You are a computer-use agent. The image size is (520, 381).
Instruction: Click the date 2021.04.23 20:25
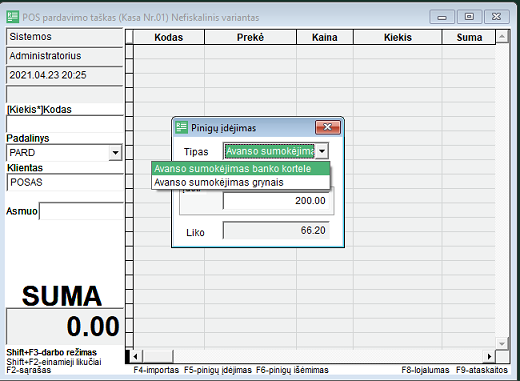(65, 75)
